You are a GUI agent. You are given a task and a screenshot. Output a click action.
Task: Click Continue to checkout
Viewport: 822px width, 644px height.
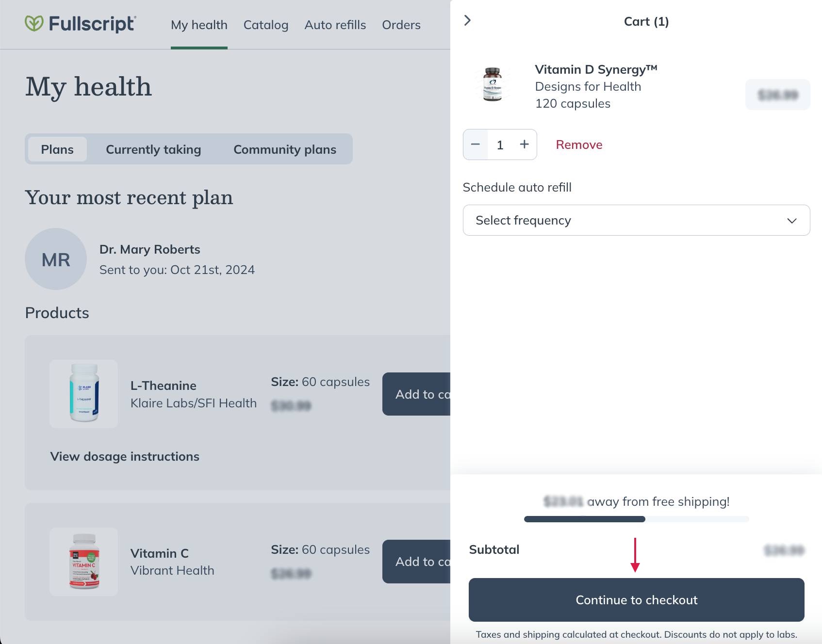point(636,600)
